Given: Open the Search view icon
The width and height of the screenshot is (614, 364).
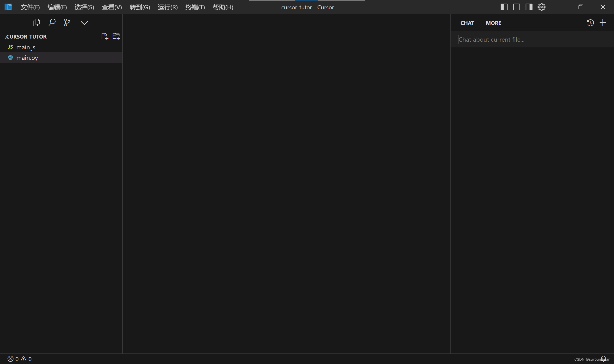Looking at the screenshot, I should pyautogui.click(x=52, y=23).
